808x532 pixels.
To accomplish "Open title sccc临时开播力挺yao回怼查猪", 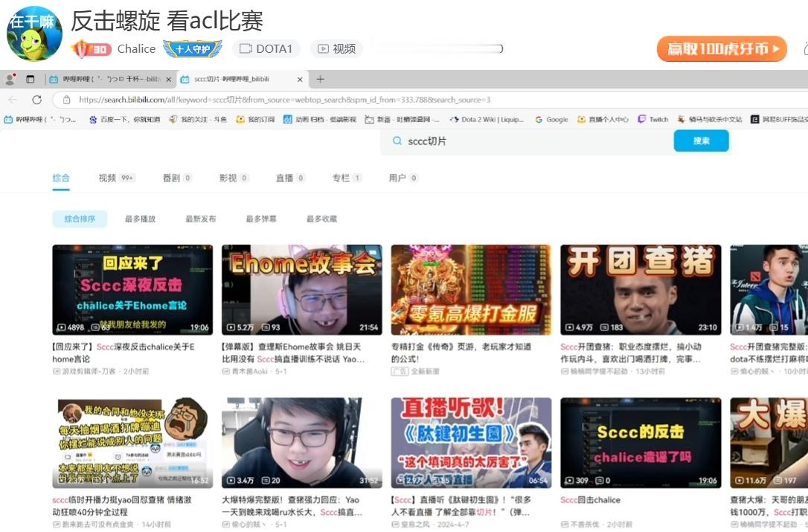I will pos(122,506).
